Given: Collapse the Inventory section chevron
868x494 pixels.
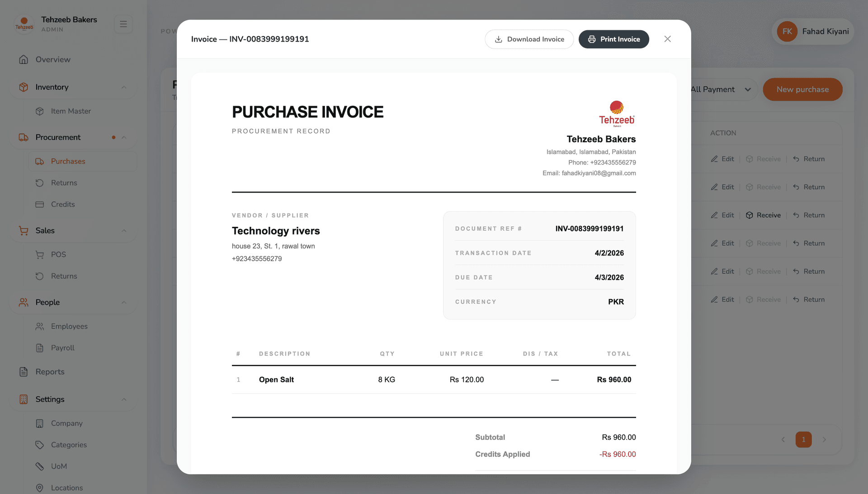Looking at the screenshot, I should 124,87.
